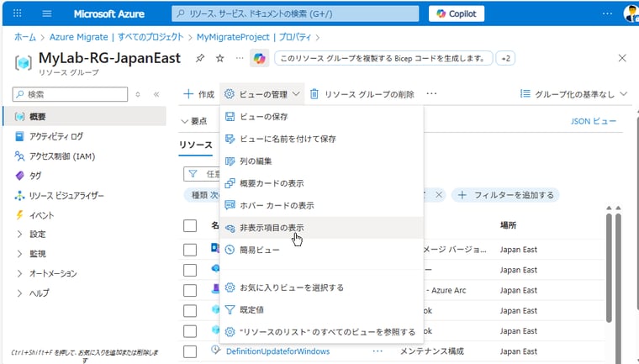Toggle ビューの管理 dropdown
The height and width of the screenshot is (364, 639).
click(262, 94)
